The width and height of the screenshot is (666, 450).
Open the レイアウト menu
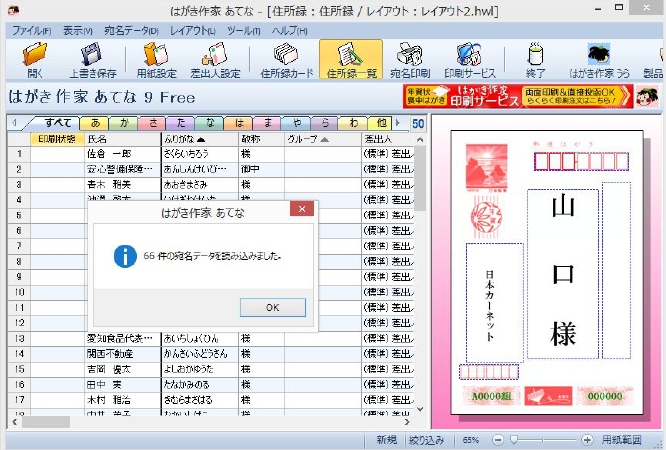pos(192,31)
